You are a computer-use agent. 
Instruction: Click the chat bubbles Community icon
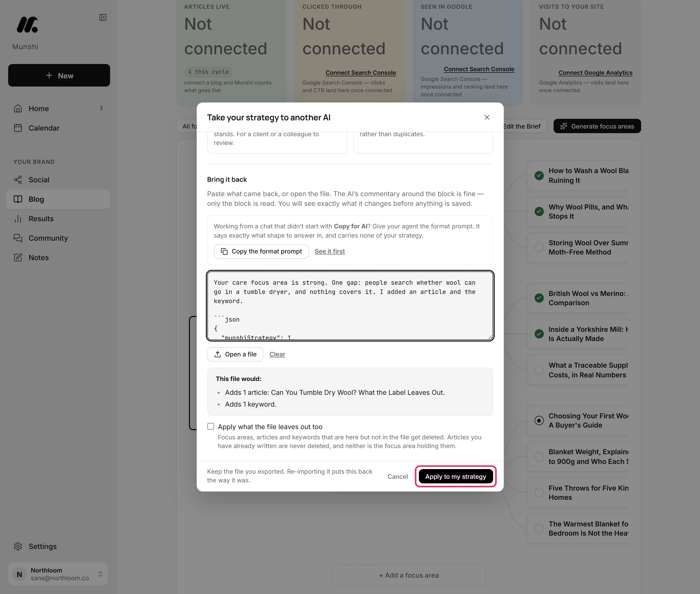18,238
